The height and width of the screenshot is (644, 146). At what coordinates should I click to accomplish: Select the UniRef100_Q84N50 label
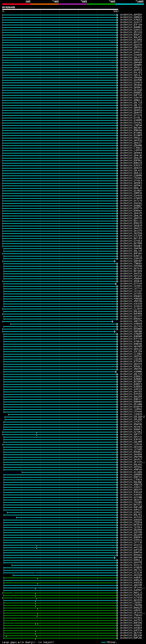click(131, 65)
